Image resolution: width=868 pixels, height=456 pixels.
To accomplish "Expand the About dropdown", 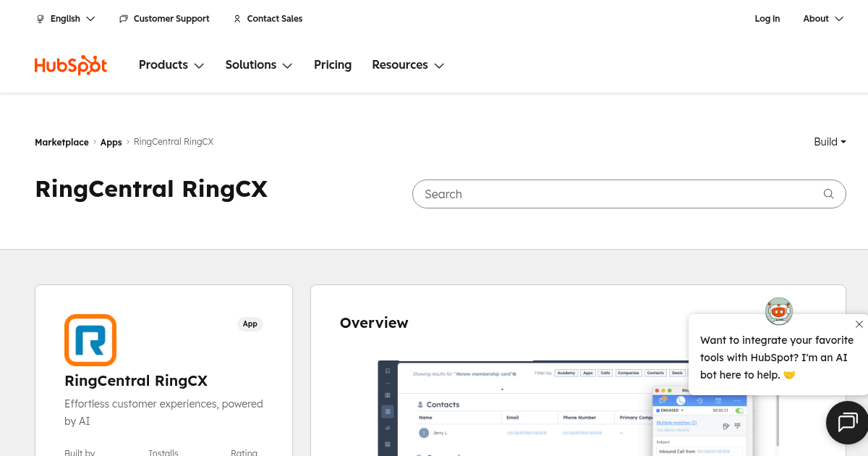I will point(823,19).
